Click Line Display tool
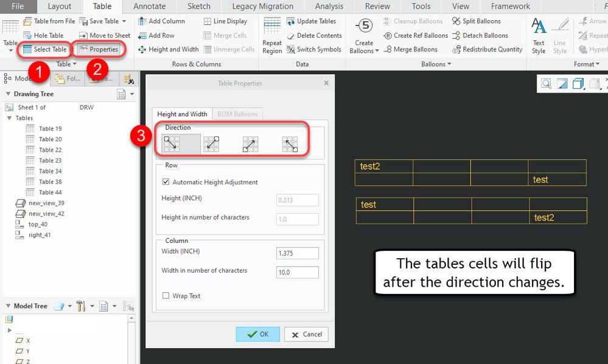Screen dimensions: 608x364 pyautogui.click(x=225, y=21)
